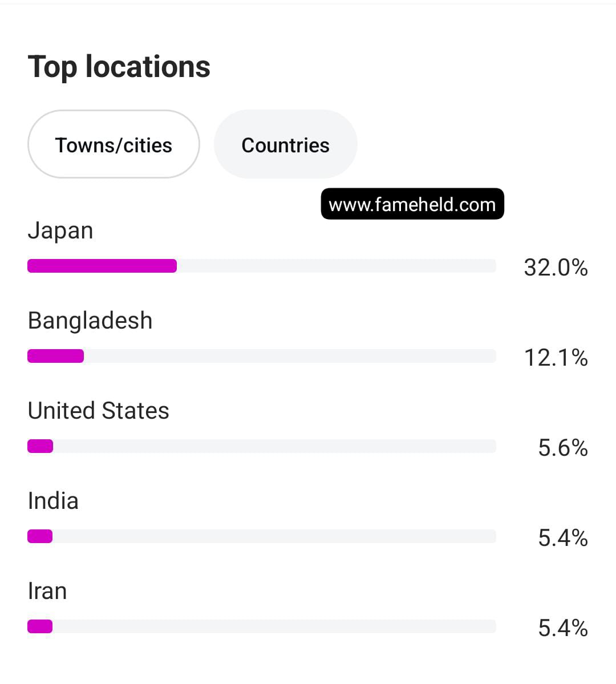Click the gray unfilled part of Japan's bar
This screenshot has height=684, width=616.
click(x=337, y=266)
